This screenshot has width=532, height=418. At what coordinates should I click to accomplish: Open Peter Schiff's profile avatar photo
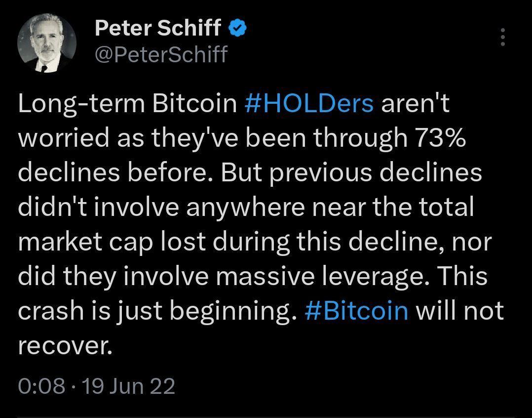pyautogui.click(x=47, y=42)
